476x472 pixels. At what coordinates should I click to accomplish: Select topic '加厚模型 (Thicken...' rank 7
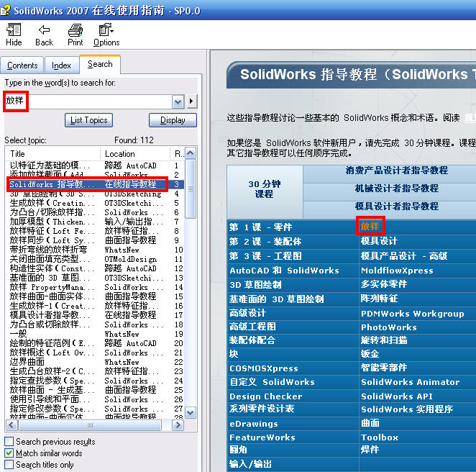tap(95, 222)
